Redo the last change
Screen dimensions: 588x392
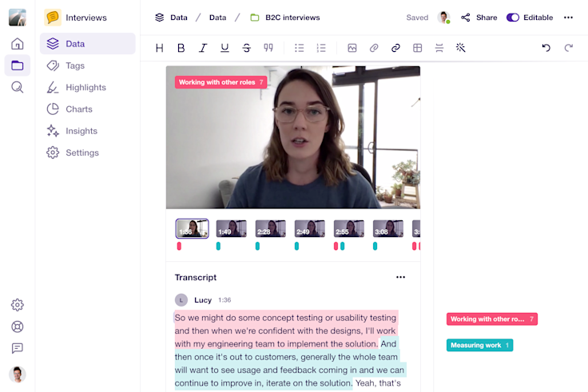(569, 48)
